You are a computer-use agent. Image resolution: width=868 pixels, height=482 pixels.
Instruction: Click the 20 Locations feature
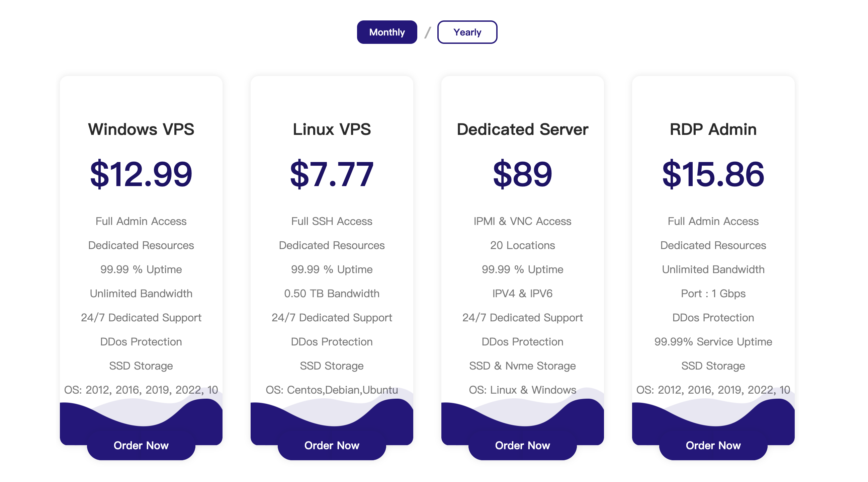pos(522,245)
